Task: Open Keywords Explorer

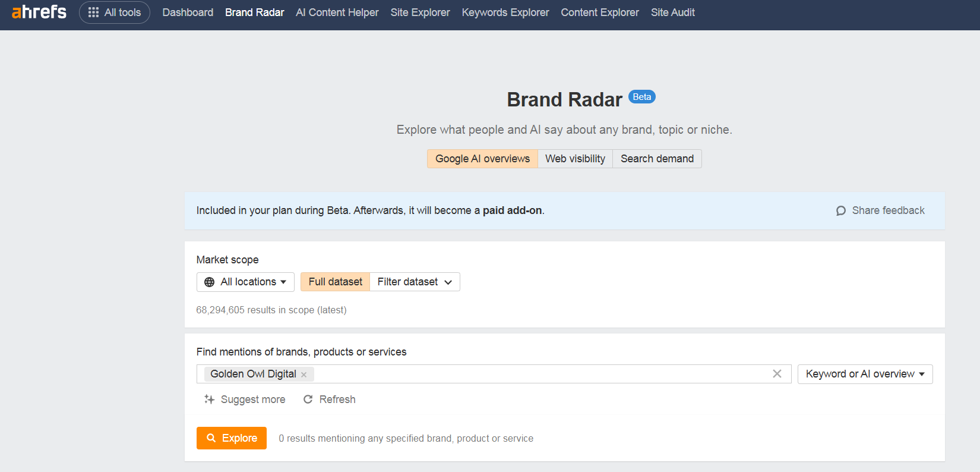Action: point(505,12)
